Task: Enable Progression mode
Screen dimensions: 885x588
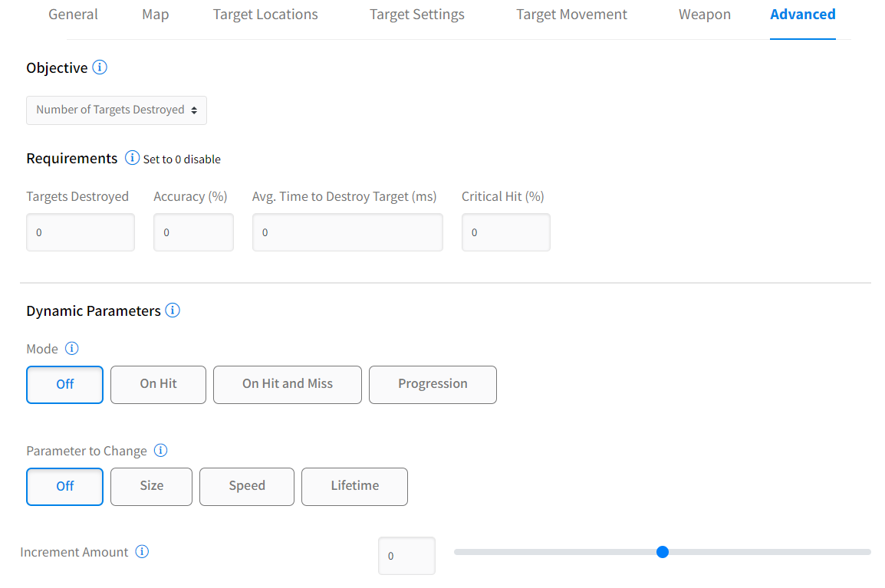Action: point(433,384)
